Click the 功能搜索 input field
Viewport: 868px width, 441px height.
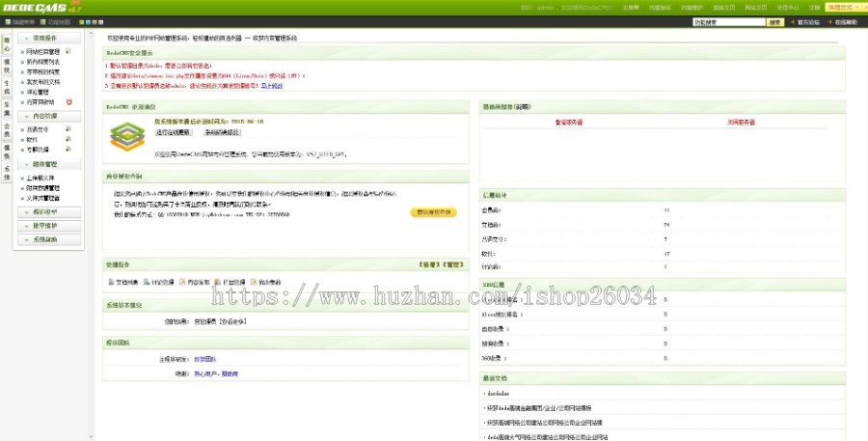(728, 21)
